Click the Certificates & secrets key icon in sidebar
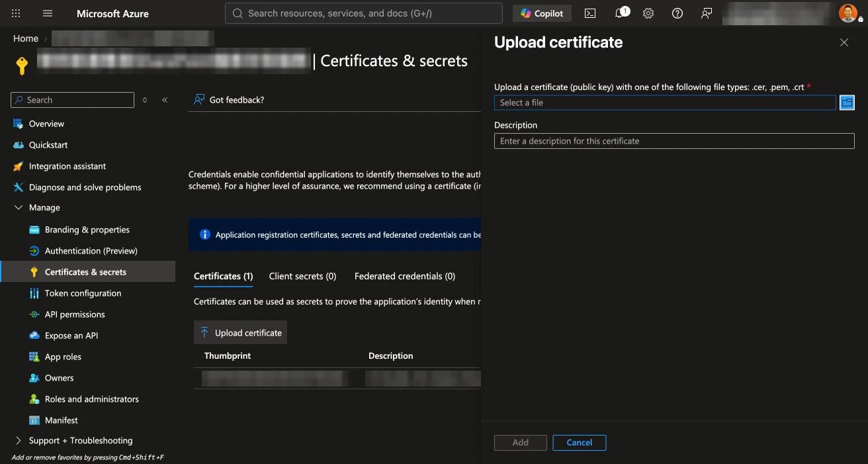The image size is (868, 464). [x=34, y=272]
